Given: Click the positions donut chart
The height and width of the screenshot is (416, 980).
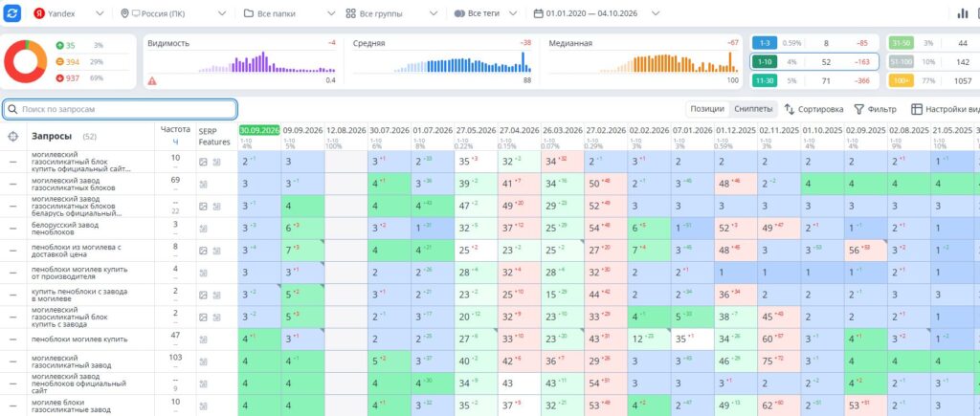Looking at the screenshot, I should click(x=25, y=62).
